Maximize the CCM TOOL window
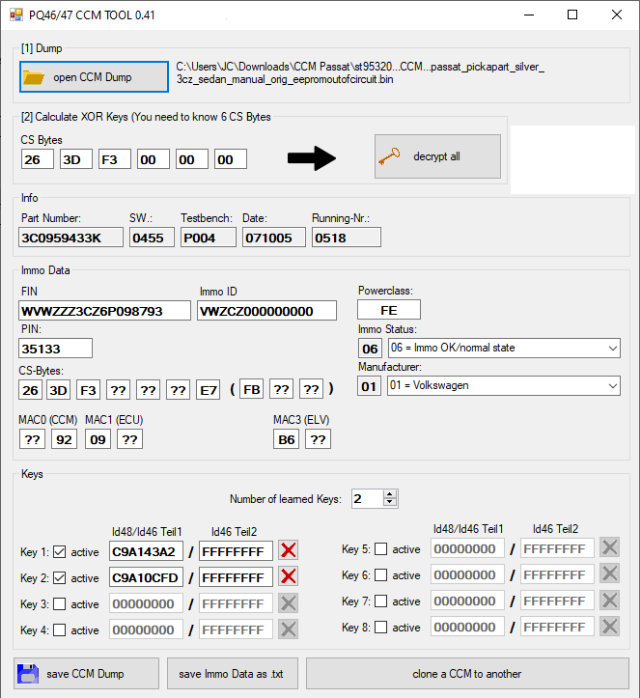This screenshot has height=698, width=640. [572, 15]
